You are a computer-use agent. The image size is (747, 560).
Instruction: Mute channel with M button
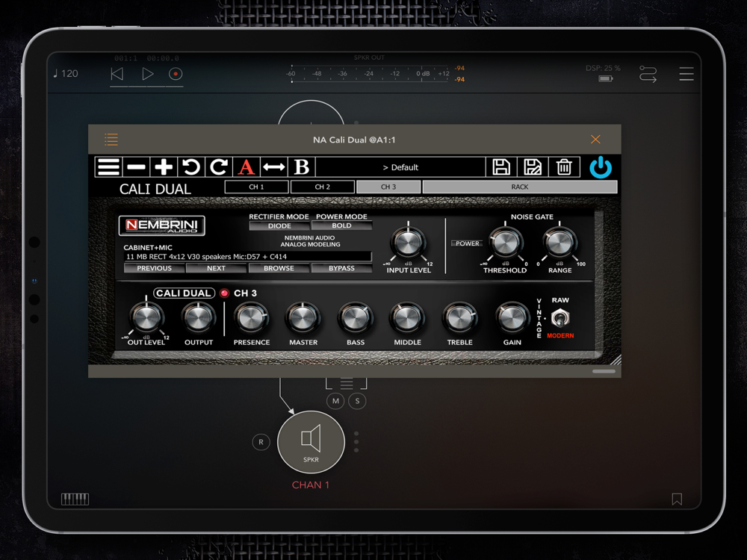(335, 401)
